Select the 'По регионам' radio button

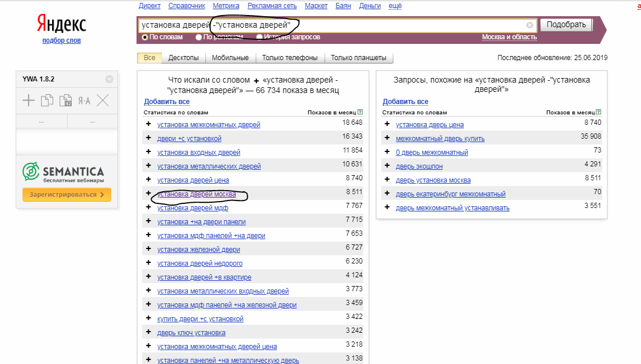198,37
